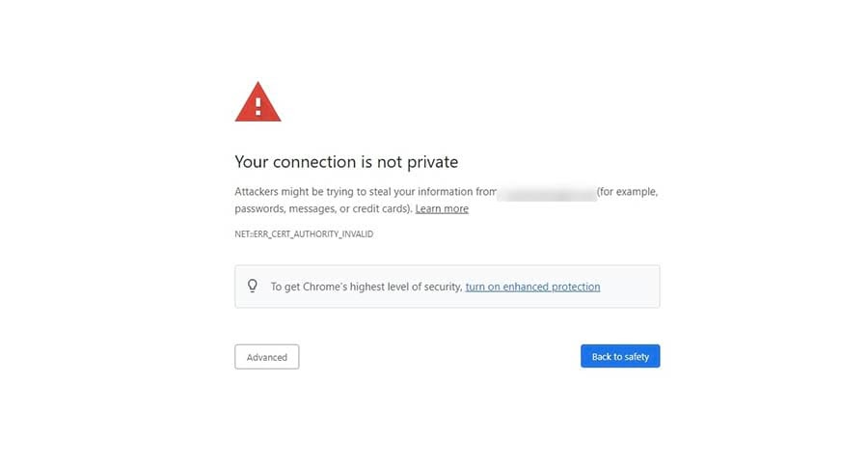Click the lightbulb icon in the tip box
868x465 pixels.
253,287
